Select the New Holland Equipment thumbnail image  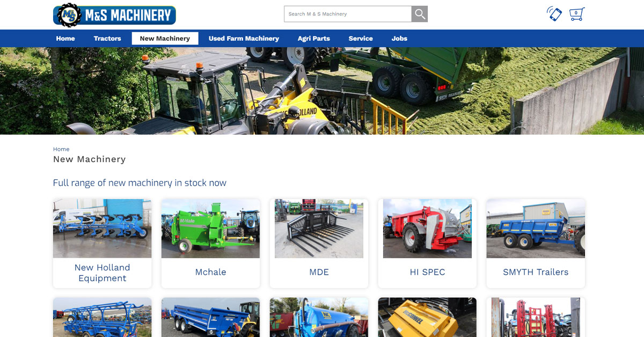102,228
